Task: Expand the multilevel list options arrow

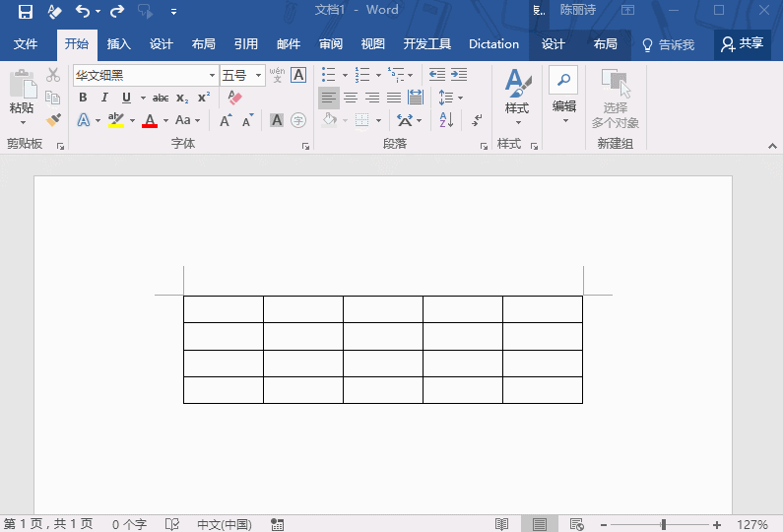Action: pos(411,76)
